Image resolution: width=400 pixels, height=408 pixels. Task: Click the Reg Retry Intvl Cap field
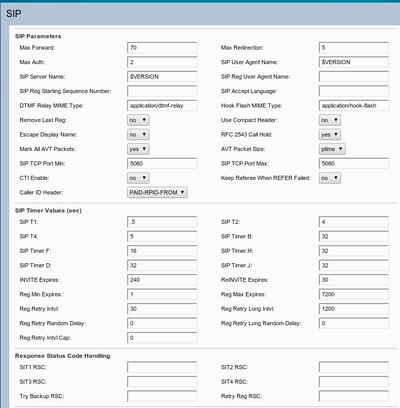(162, 338)
